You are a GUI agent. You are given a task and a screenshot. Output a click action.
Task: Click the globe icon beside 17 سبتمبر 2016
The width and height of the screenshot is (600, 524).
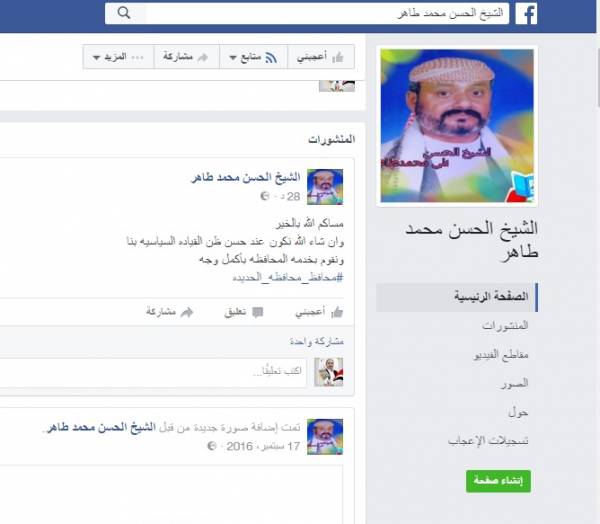[212, 446]
